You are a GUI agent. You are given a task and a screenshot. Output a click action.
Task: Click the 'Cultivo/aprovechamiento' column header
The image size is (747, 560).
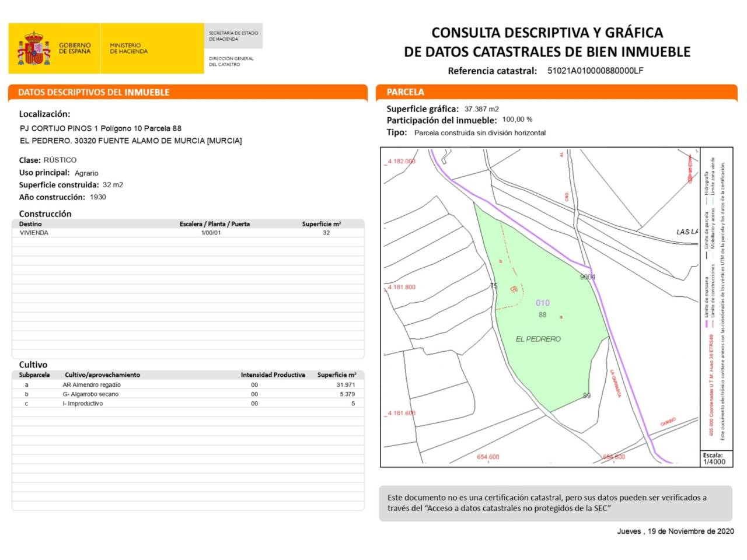coord(103,375)
